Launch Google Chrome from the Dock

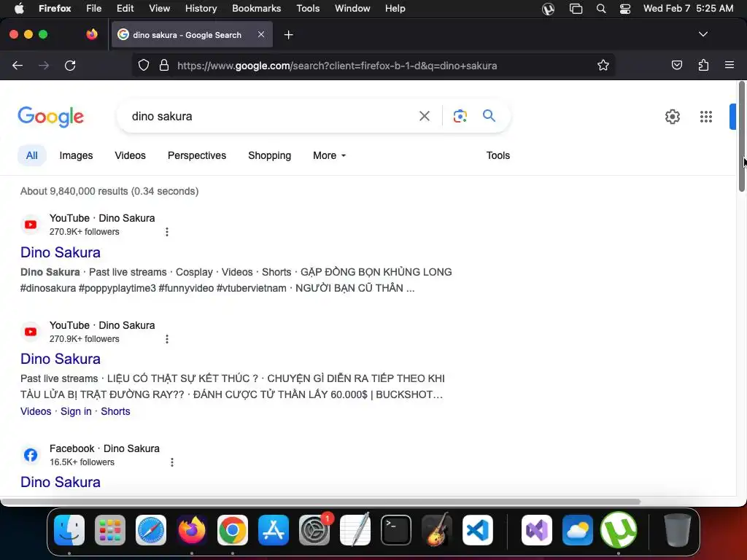233,530
